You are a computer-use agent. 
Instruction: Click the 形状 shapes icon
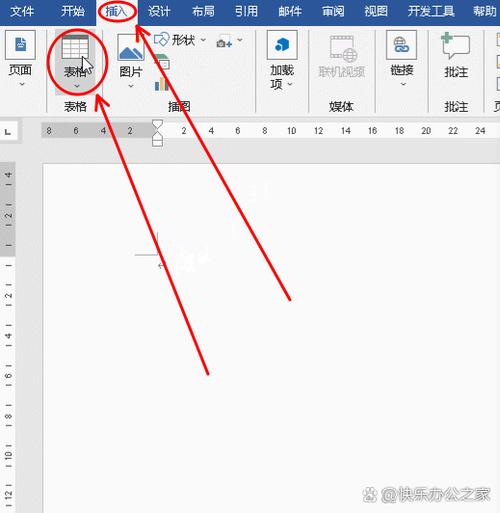162,40
